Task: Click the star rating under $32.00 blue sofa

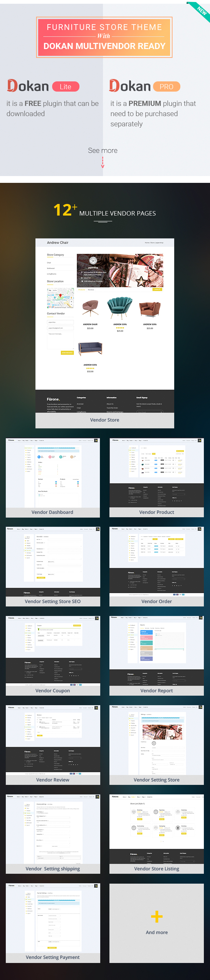Action: click(90, 368)
